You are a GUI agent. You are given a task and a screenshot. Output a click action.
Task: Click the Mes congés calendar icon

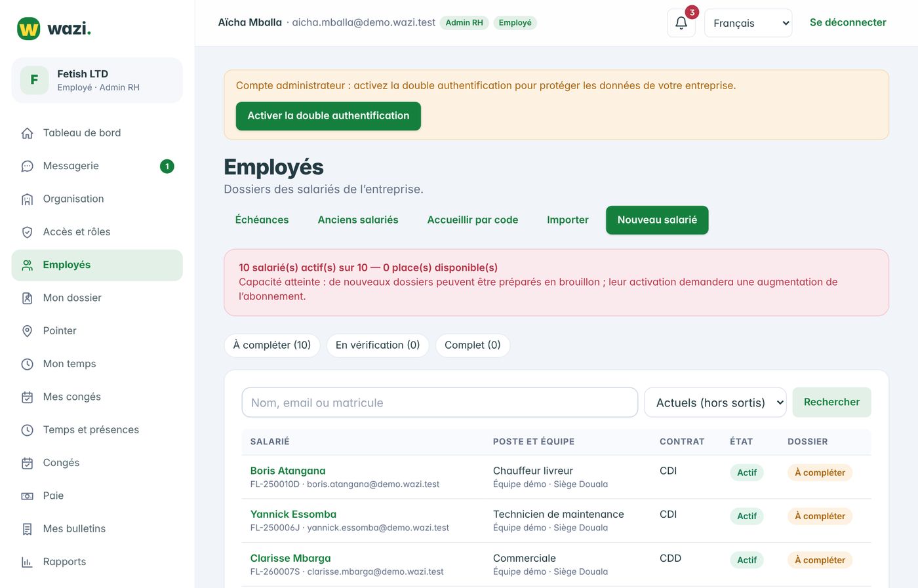click(x=27, y=397)
